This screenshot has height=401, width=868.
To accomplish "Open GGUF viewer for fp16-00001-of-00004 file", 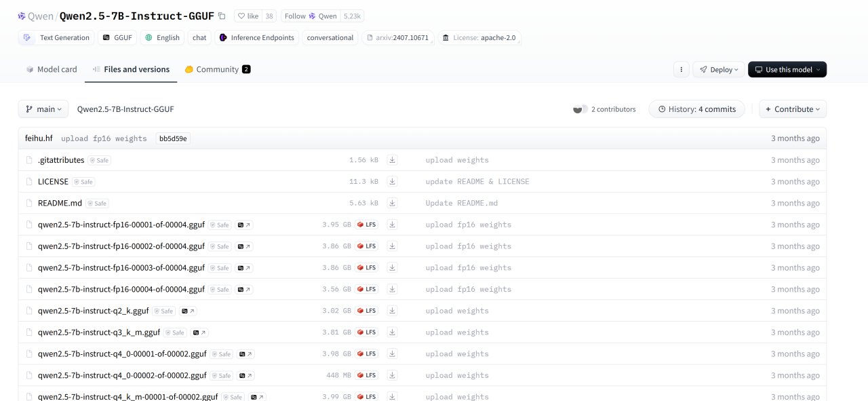I will click(244, 225).
